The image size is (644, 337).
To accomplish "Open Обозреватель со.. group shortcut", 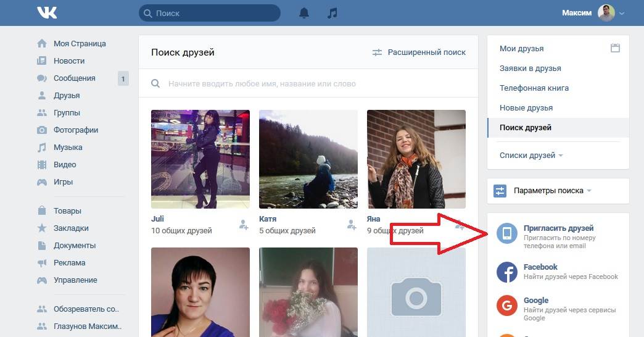I will [x=86, y=309].
